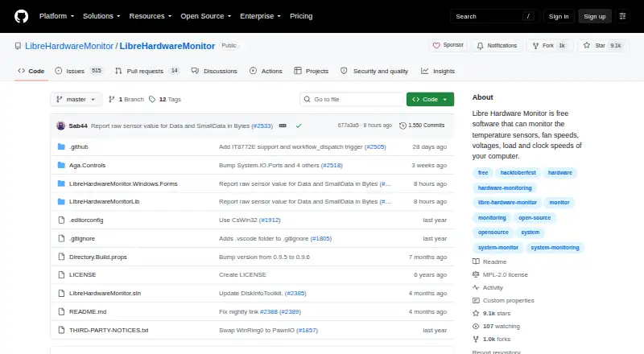Select the open-source topic tag
Viewport: 644px width, 354px height.
point(535,218)
